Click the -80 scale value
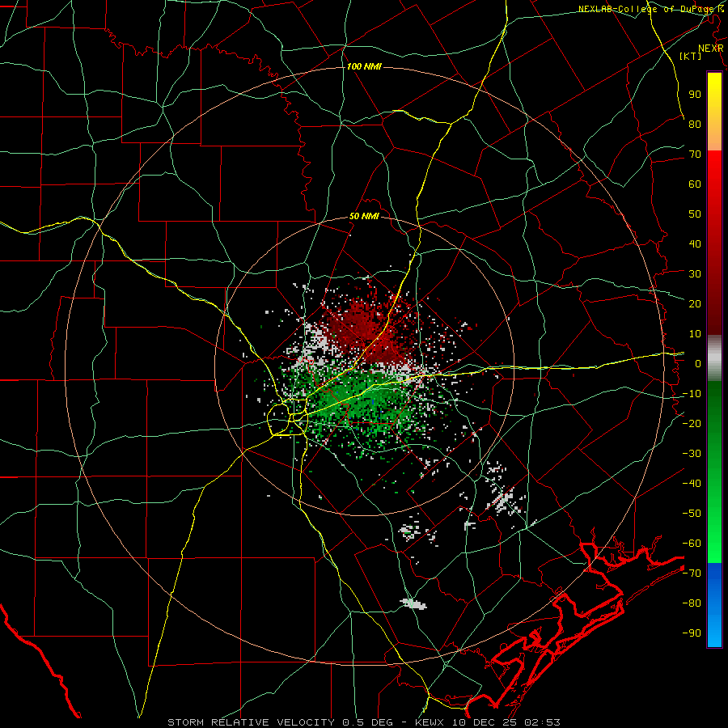728x728 pixels. [x=692, y=603]
